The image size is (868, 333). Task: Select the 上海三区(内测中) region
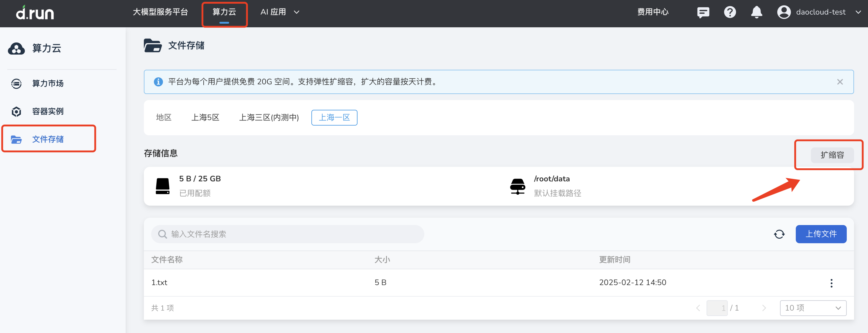[x=269, y=117]
